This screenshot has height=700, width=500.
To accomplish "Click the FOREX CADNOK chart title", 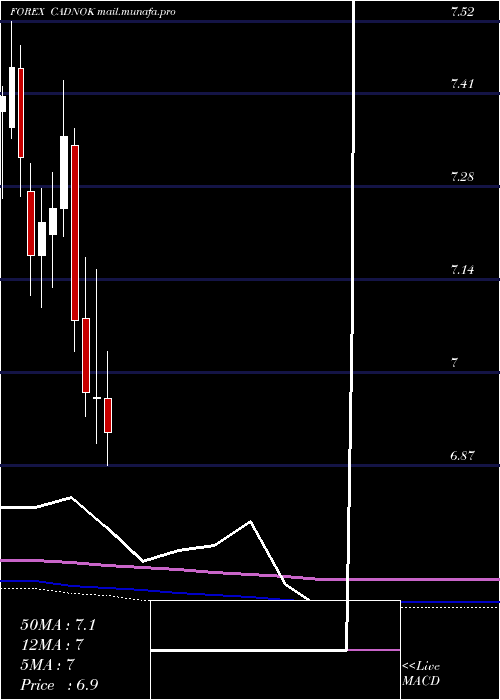I will tap(52, 12).
